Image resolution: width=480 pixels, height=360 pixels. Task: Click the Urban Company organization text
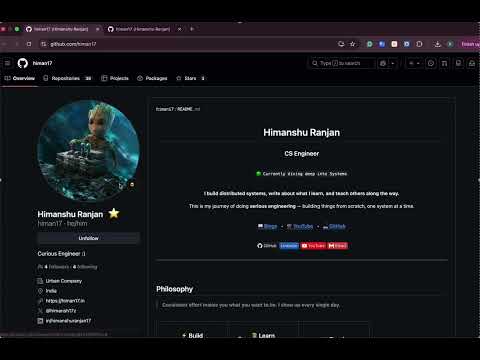pyautogui.click(x=64, y=281)
